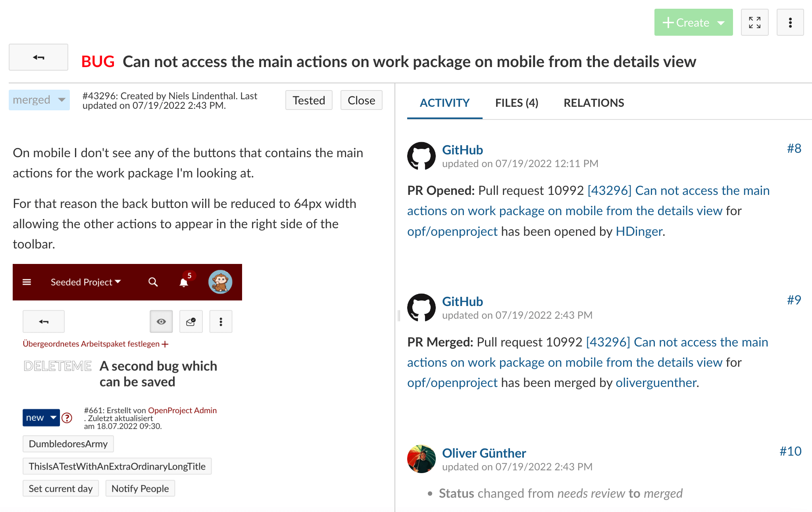
Task: Open the three-dot menu in the mobile toolbar
Action: pyautogui.click(x=221, y=321)
